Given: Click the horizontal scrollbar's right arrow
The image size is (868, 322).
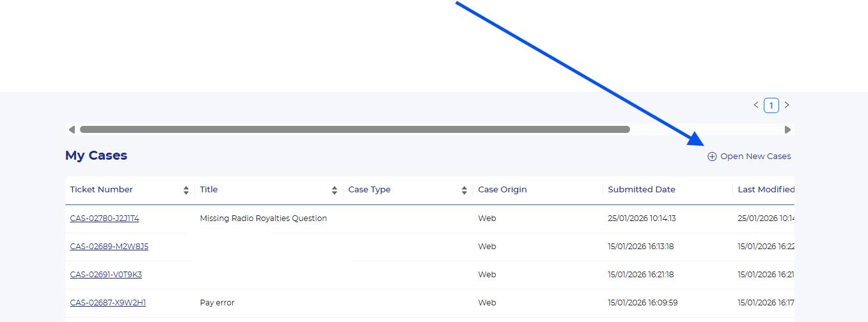Looking at the screenshot, I should coord(787,130).
